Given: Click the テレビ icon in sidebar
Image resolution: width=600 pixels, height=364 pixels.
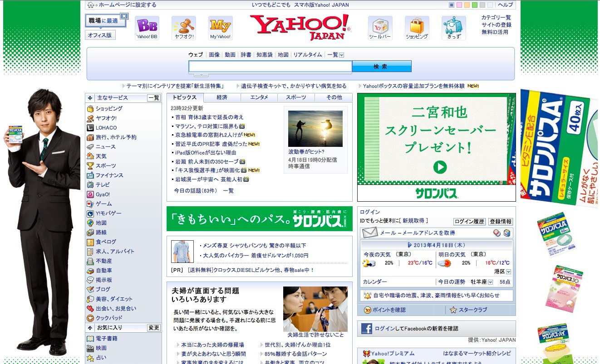Looking at the screenshot, I should click(90, 185).
